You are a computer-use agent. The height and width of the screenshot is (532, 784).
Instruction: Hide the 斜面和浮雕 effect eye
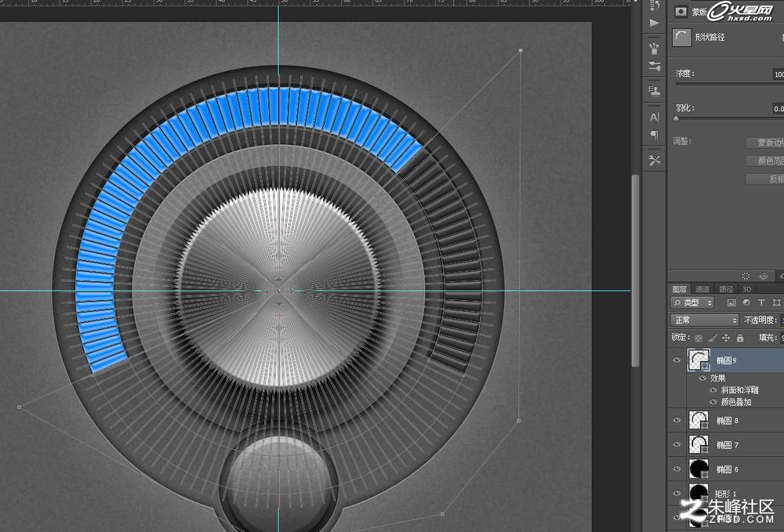tap(713, 390)
